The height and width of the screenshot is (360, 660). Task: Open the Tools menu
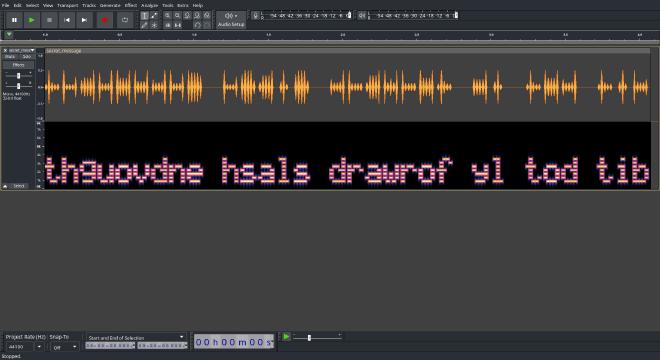(168, 5)
